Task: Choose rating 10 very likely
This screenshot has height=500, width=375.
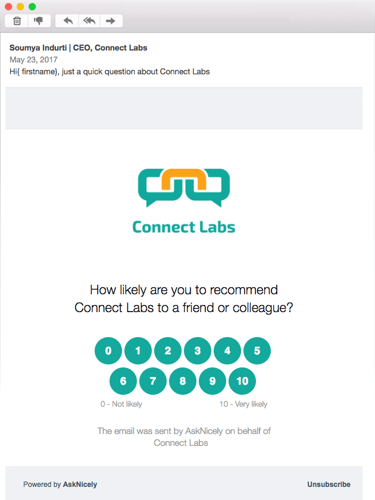Action: click(x=242, y=381)
